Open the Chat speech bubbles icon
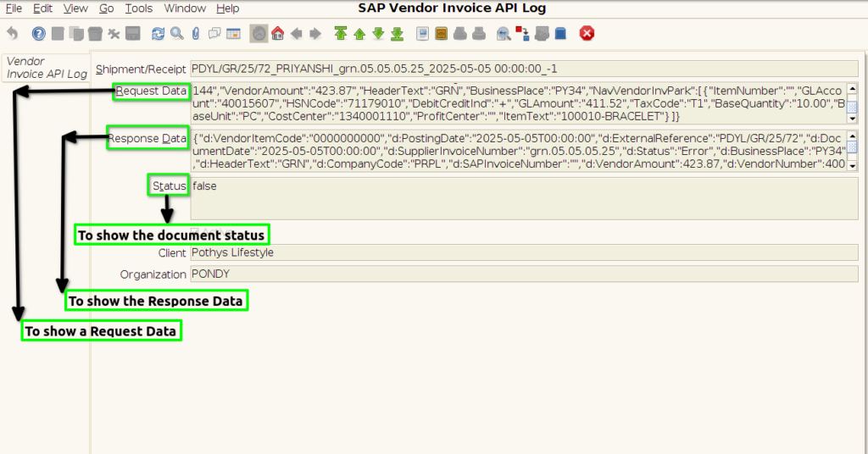Image resolution: width=868 pixels, height=454 pixels. pos(214,34)
